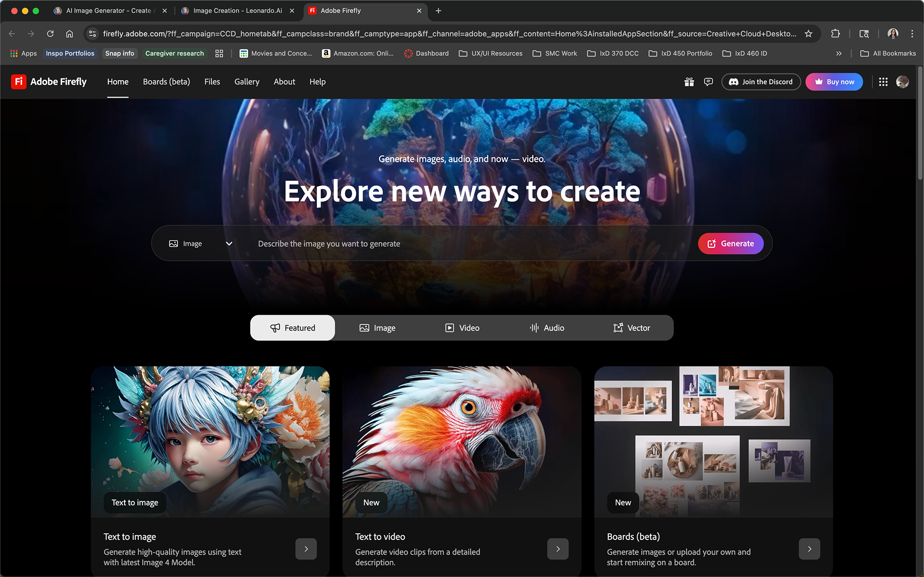Go to the browser home page icon
The height and width of the screenshot is (577, 924).
click(69, 34)
